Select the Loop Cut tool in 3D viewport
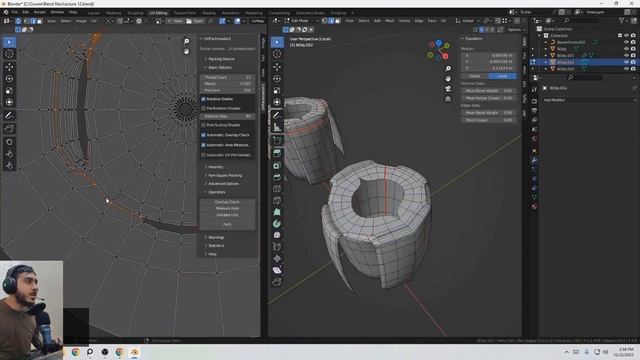Image resolution: width=640 pixels, height=360 pixels. point(277,189)
